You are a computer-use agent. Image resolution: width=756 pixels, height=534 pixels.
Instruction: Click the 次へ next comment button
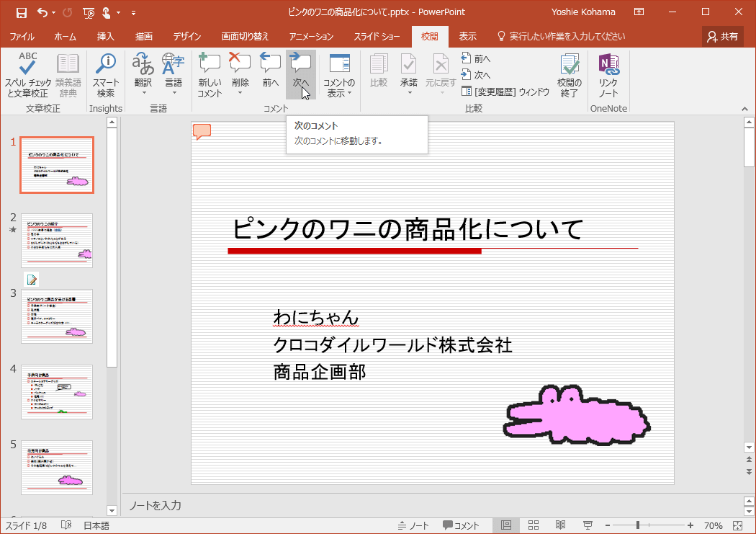point(300,72)
